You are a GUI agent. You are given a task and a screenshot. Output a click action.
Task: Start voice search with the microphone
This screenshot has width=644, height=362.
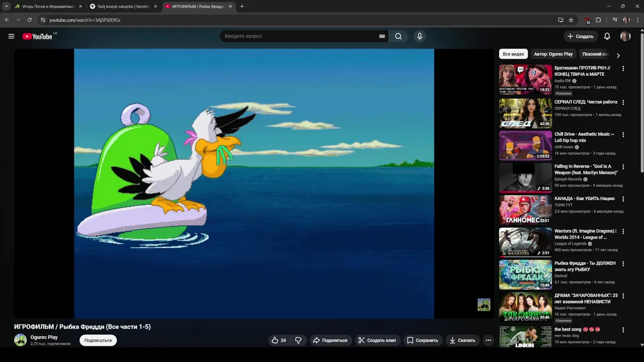pyautogui.click(x=420, y=36)
